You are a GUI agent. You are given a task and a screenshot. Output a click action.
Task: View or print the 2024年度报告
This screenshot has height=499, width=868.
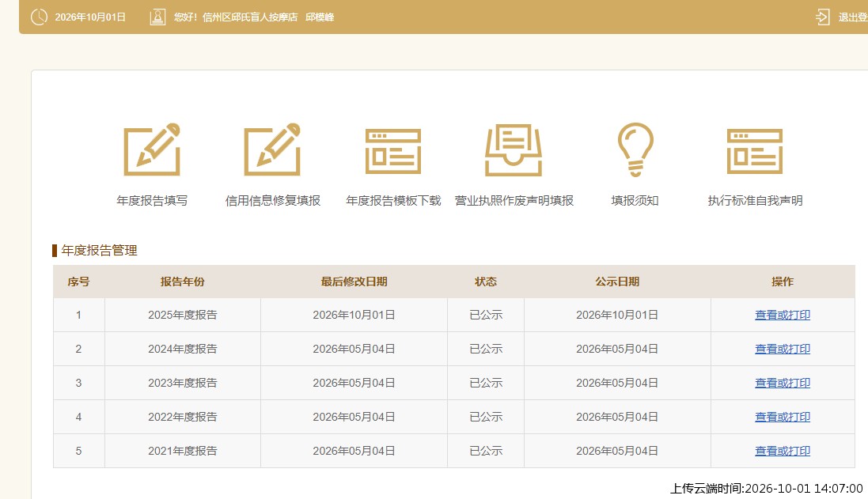(783, 349)
